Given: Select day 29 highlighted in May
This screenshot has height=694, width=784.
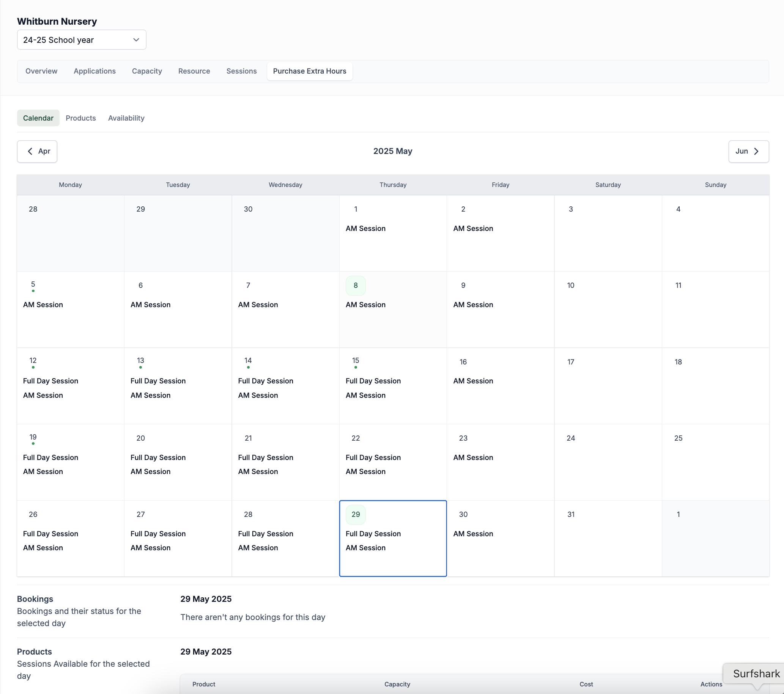Looking at the screenshot, I should [x=356, y=515].
